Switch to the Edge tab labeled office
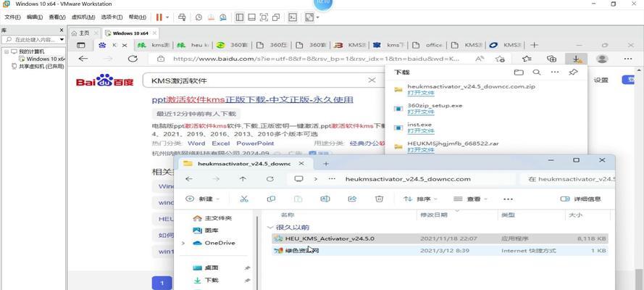 (429, 45)
